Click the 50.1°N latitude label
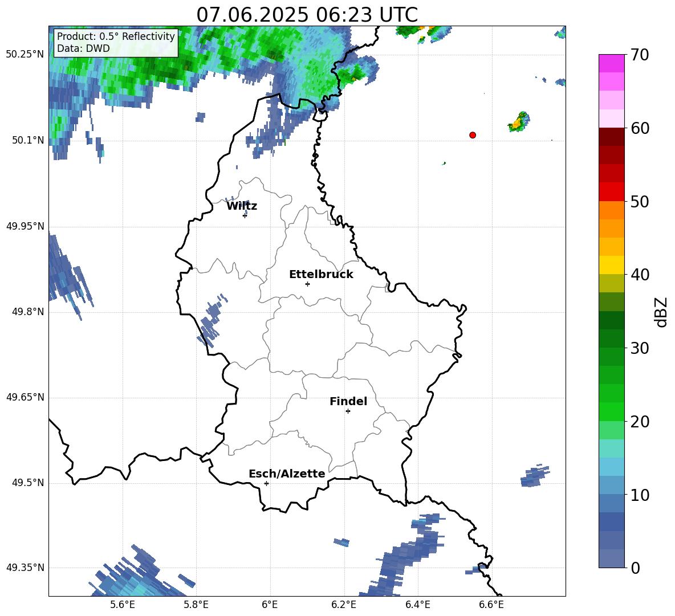 (x=28, y=140)
